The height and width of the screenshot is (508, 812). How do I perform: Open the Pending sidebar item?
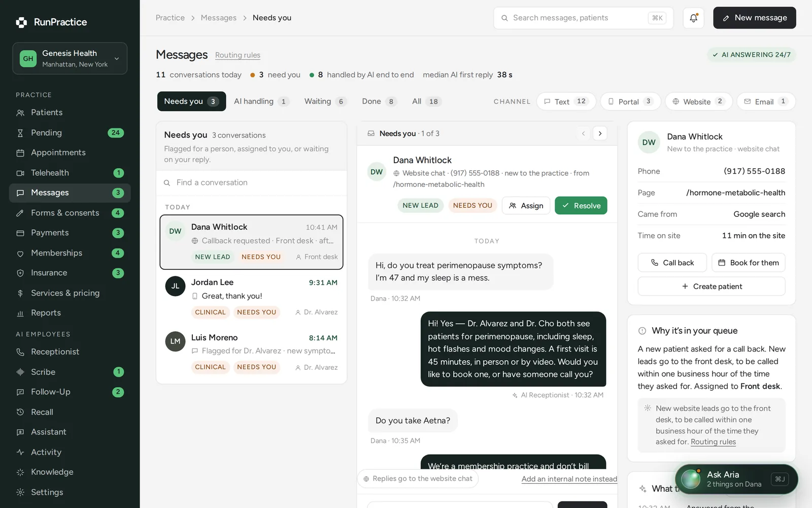coord(70,133)
